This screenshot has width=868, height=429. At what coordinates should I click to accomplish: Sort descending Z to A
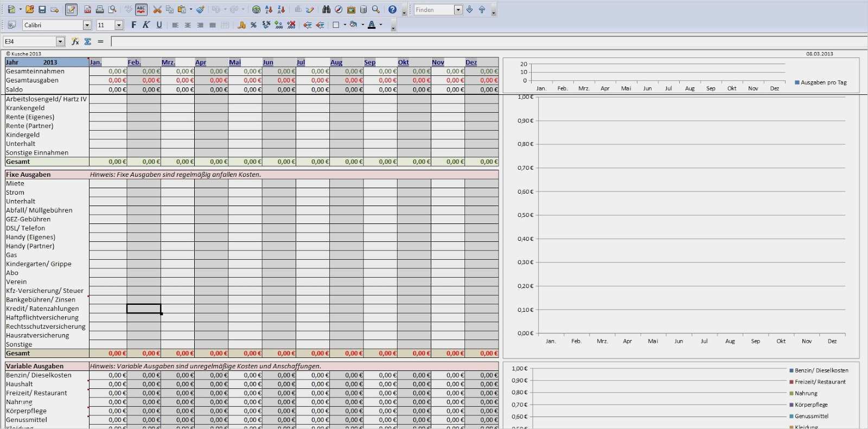(x=281, y=10)
